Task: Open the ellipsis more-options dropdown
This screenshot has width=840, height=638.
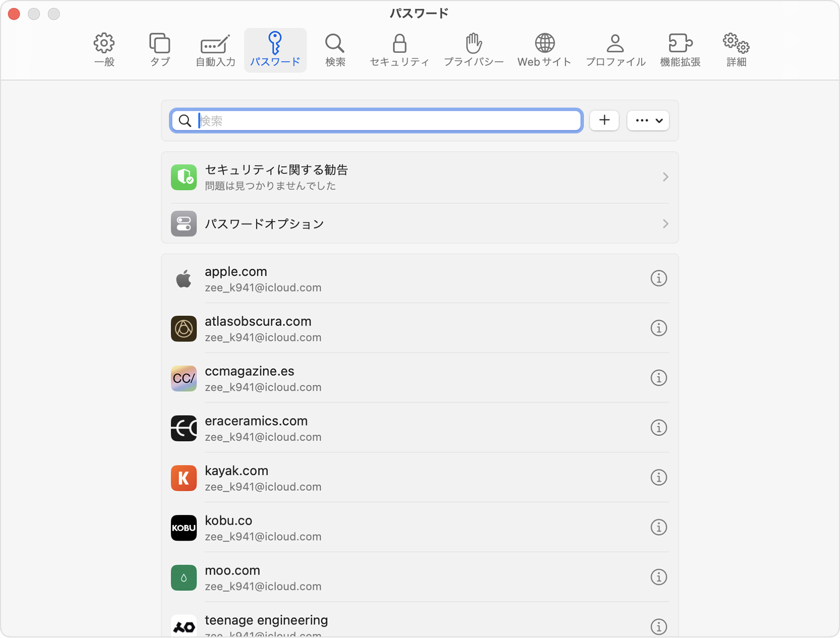Action: point(648,121)
